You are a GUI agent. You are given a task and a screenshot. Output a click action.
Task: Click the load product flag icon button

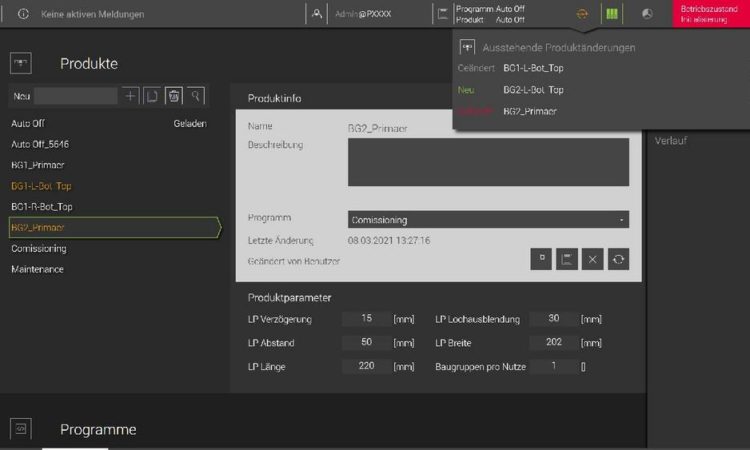click(567, 259)
